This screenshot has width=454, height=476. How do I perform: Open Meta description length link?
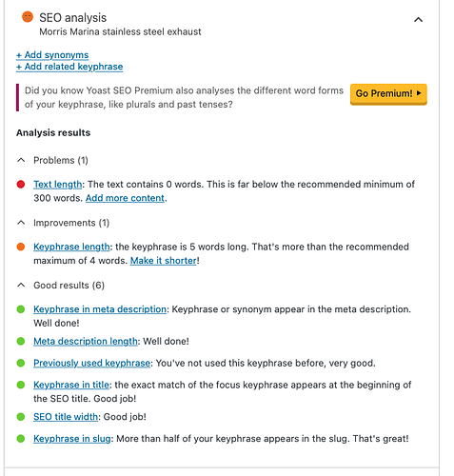(x=86, y=342)
